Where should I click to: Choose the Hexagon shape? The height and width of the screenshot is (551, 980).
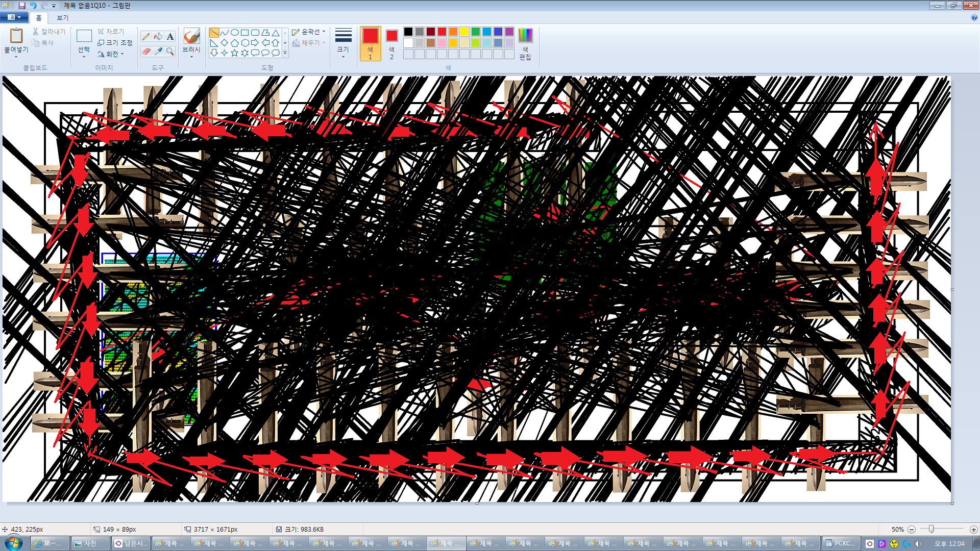pyautogui.click(x=245, y=42)
